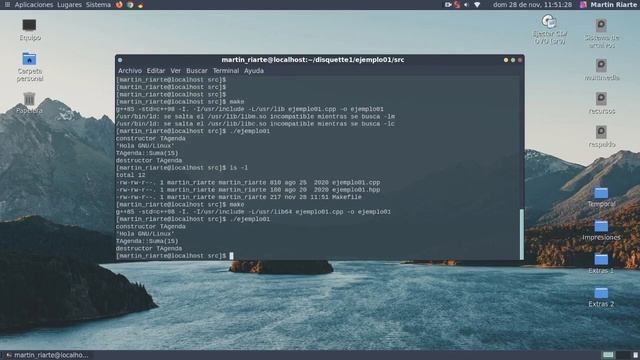Switch to second workspace in bottom panel
This screenshot has height=360, width=640.
pos(623,355)
